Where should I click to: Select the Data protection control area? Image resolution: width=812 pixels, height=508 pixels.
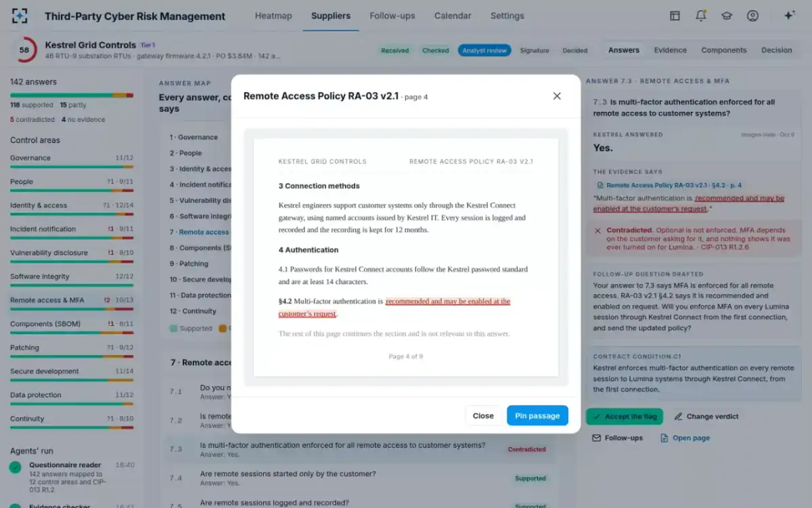click(x=72, y=397)
